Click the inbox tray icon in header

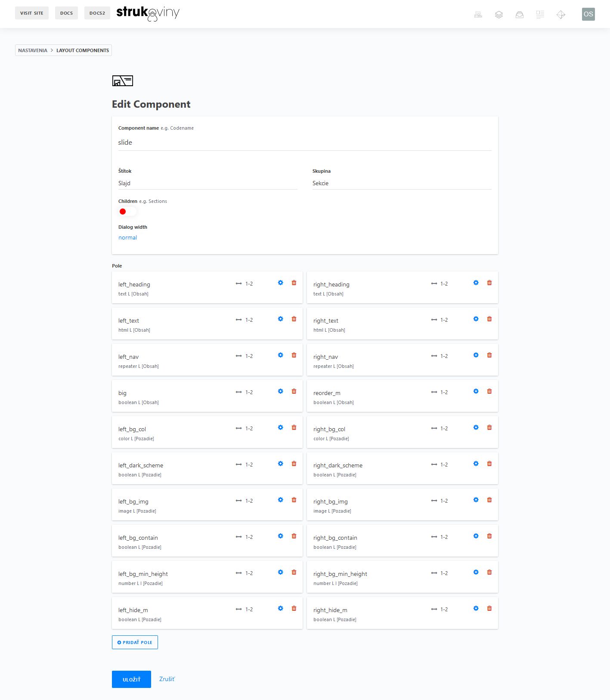(x=520, y=15)
